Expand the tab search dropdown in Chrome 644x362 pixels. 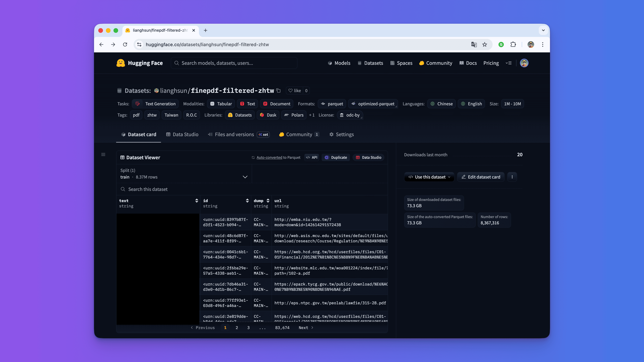[543, 30]
